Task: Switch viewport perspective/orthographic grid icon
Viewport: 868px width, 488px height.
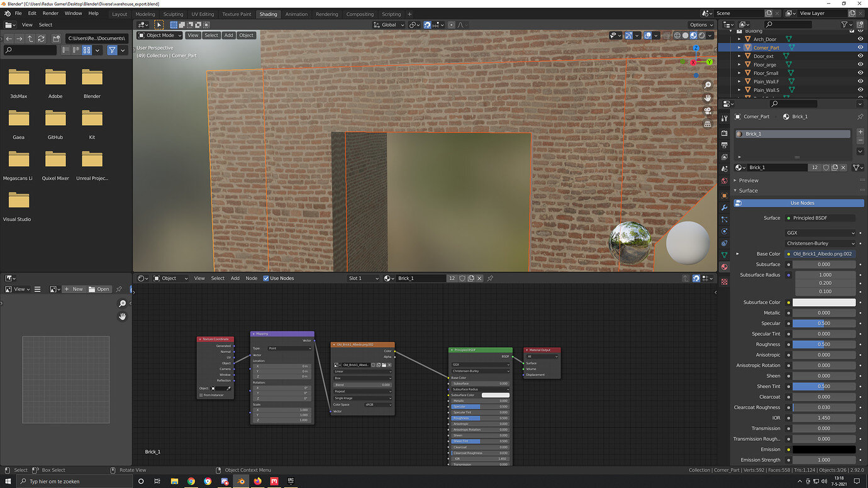Action: (x=708, y=125)
